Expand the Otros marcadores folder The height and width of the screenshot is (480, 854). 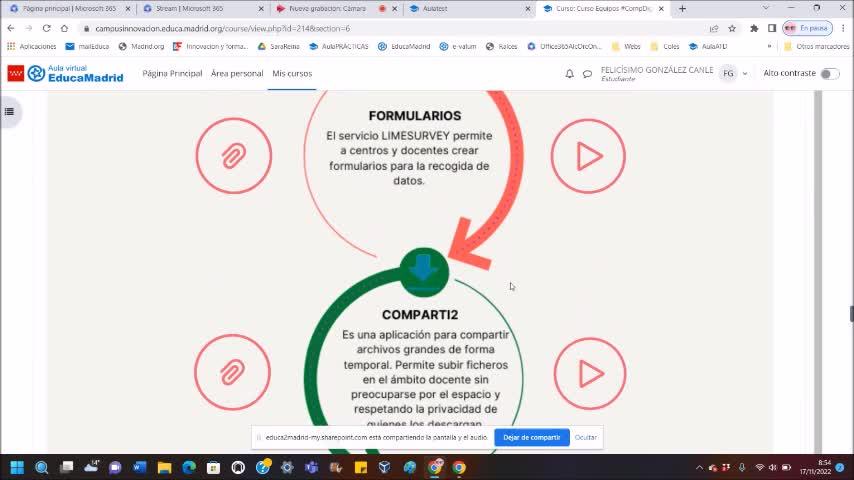point(816,47)
